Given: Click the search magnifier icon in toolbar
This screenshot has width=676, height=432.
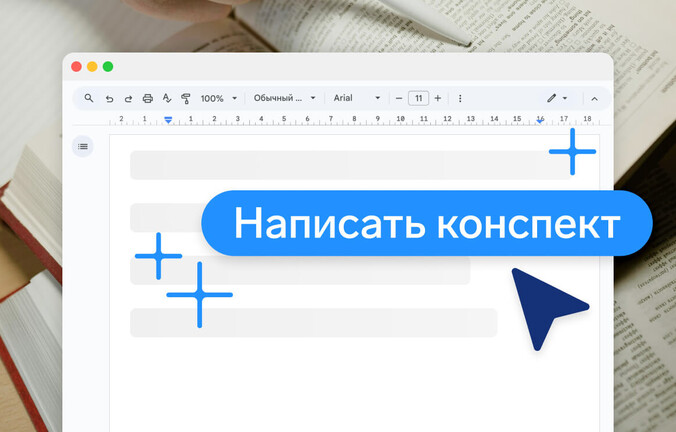Looking at the screenshot, I should coord(89,98).
